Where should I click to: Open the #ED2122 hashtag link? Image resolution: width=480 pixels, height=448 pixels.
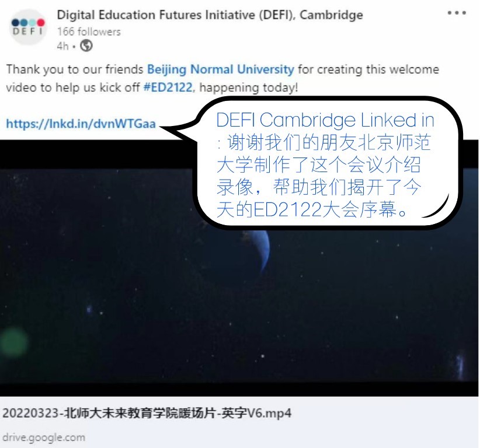168,87
